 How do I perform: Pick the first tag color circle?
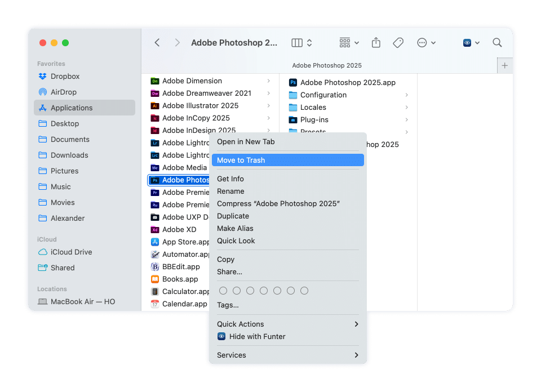(x=223, y=291)
